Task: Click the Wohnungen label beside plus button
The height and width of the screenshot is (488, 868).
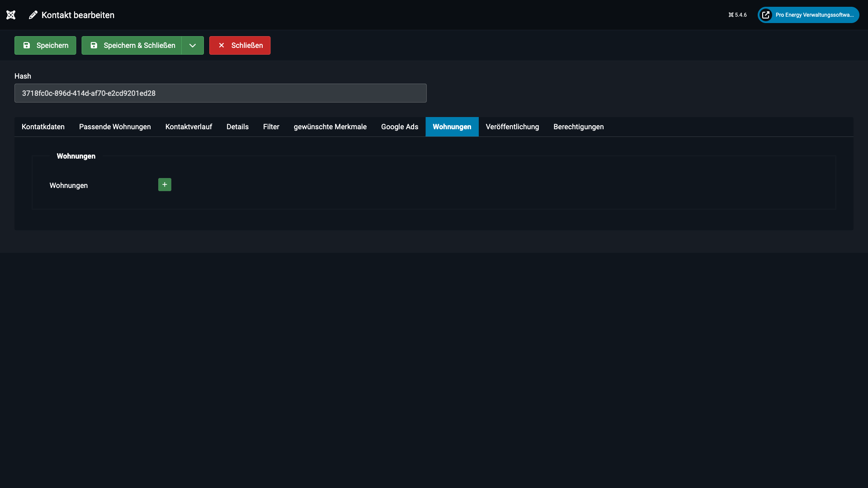Action: 69,185
